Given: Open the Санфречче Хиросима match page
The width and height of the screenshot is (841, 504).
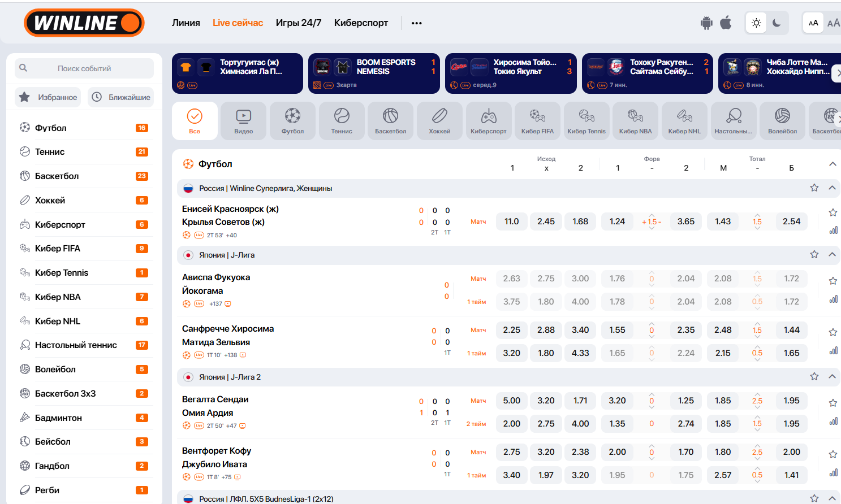Looking at the screenshot, I should [x=228, y=336].
